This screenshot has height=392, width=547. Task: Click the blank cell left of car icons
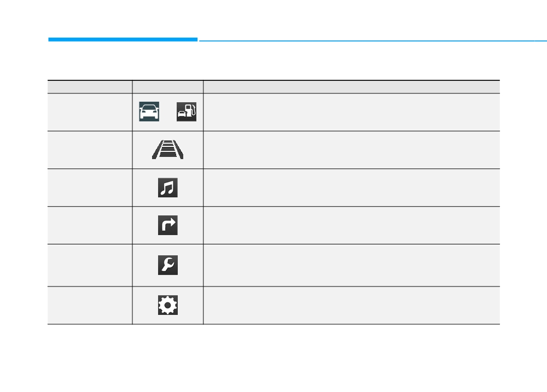pyautogui.click(x=90, y=112)
